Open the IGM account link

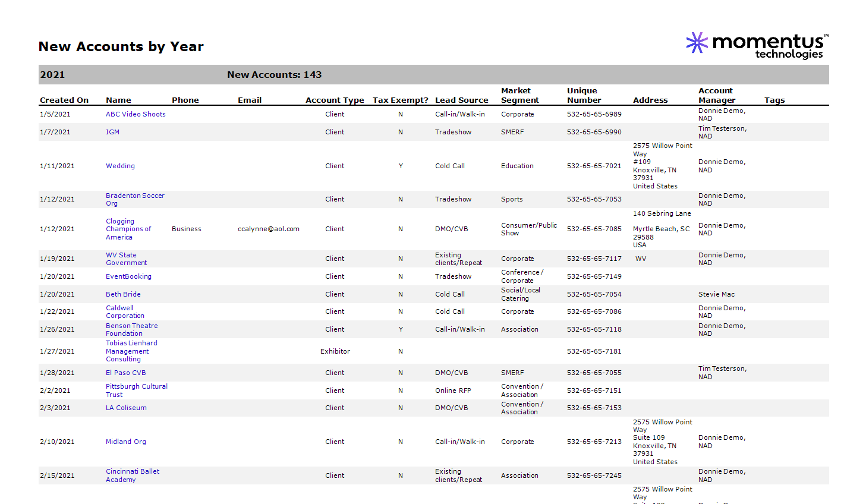tap(112, 132)
